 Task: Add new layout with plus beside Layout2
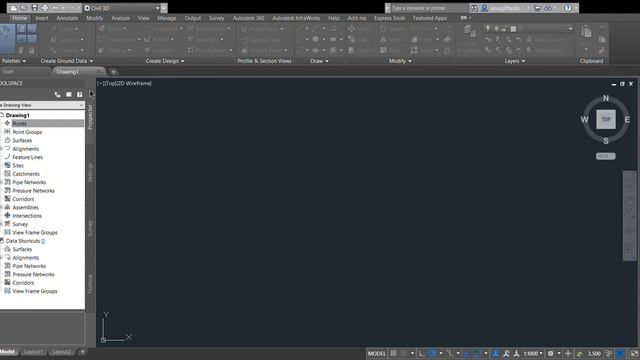coord(82,351)
